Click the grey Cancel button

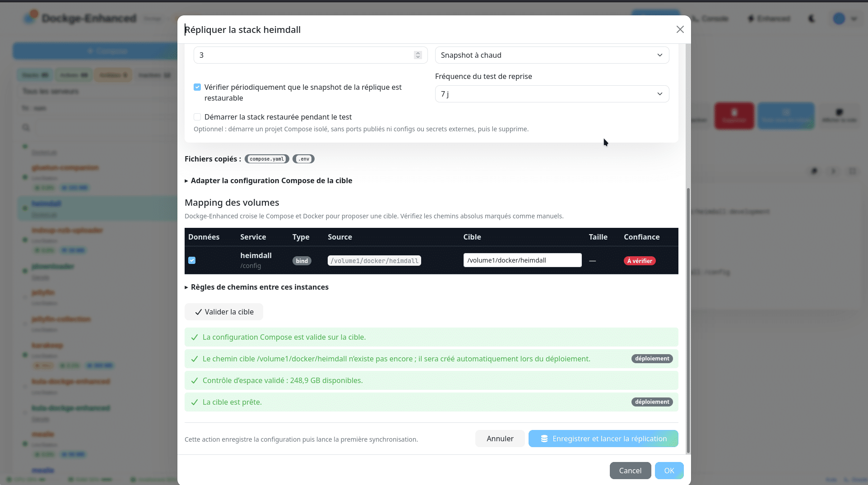click(630, 471)
